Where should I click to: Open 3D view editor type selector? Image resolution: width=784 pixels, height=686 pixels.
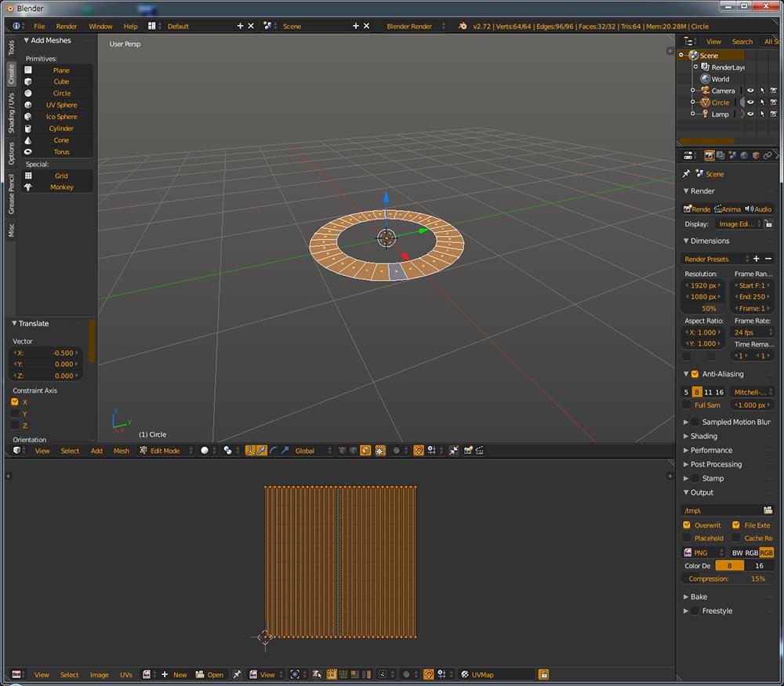click(x=19, y=451)
